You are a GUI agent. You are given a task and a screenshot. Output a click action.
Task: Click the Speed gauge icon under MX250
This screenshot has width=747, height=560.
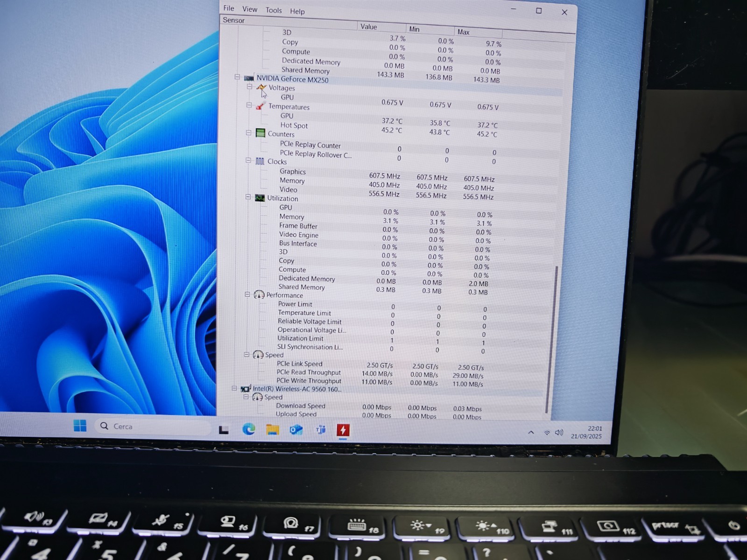tap(258, 355)
